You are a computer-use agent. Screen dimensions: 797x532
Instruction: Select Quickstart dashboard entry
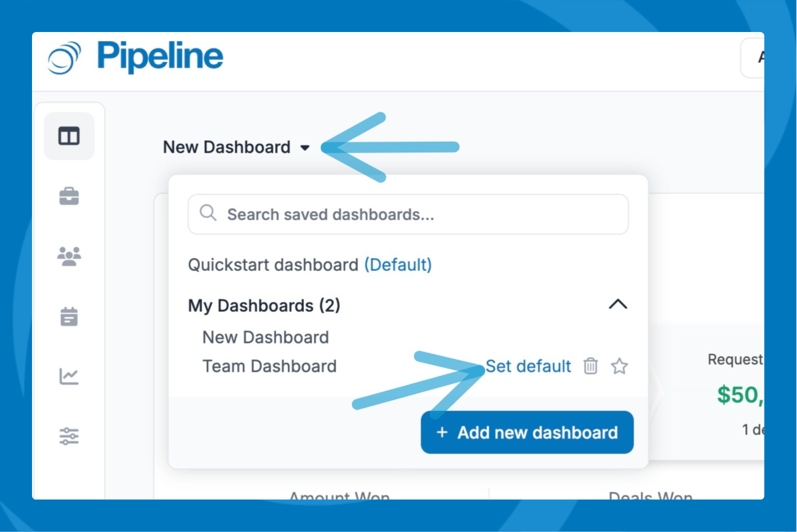pyautogui.click(x=310, y=265)
